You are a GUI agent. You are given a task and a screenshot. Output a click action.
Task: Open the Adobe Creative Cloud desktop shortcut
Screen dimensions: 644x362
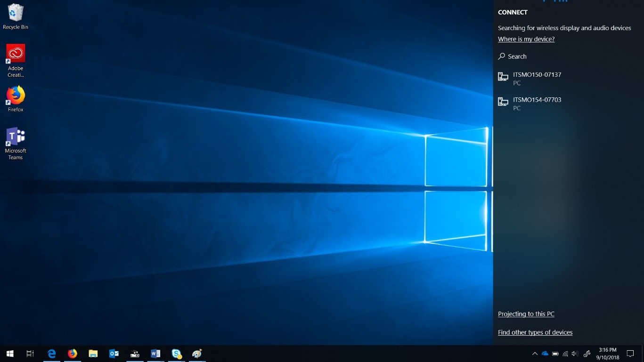pyautogui.click(x=16, y=61)
